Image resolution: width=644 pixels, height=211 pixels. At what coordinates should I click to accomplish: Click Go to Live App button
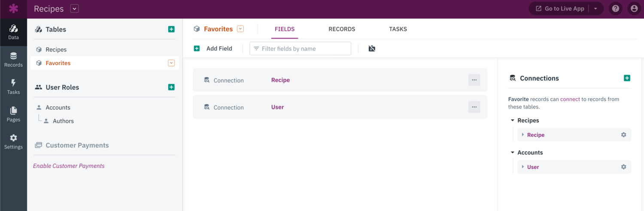[559, 9]
